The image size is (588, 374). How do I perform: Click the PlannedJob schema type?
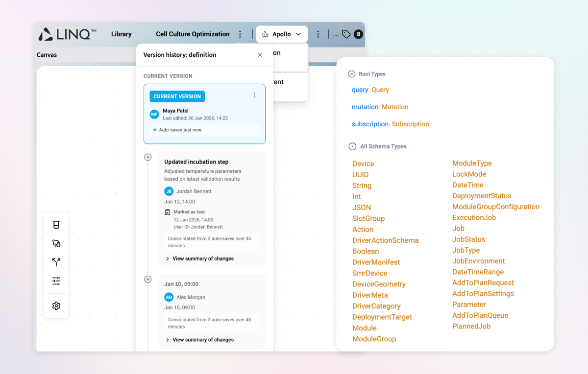pos(471,326)
